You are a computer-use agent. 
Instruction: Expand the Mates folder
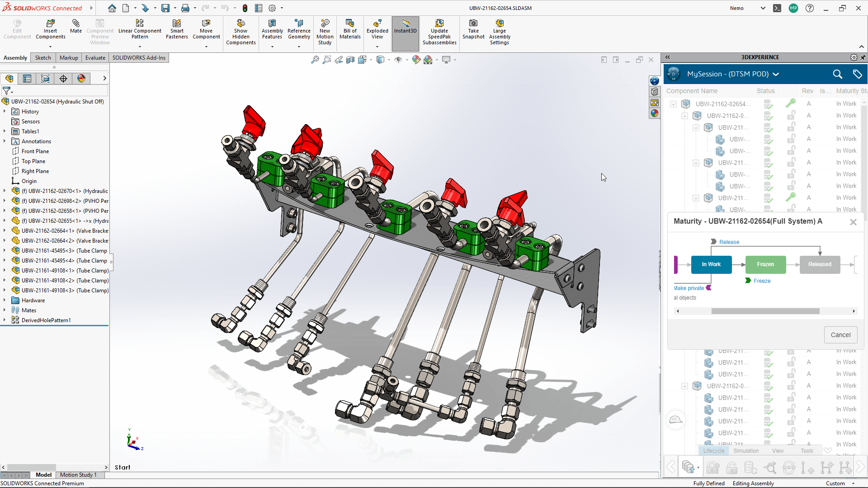5,310
